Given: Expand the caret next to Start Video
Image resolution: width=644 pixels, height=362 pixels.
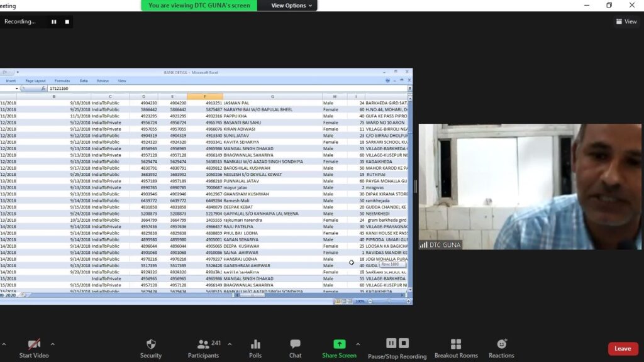Looking at the screenshot, I should [52, 344].
